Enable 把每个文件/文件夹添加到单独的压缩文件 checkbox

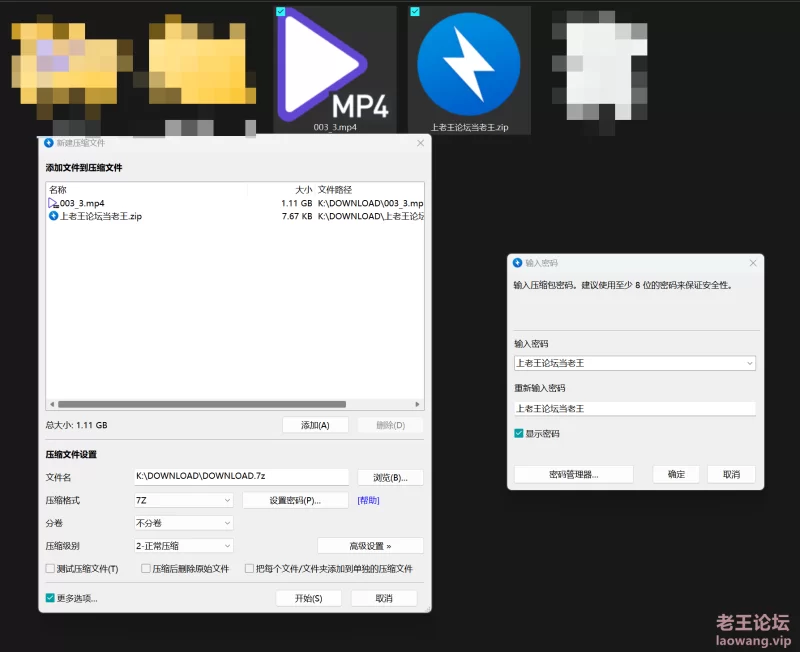click(x=249, y=568)
